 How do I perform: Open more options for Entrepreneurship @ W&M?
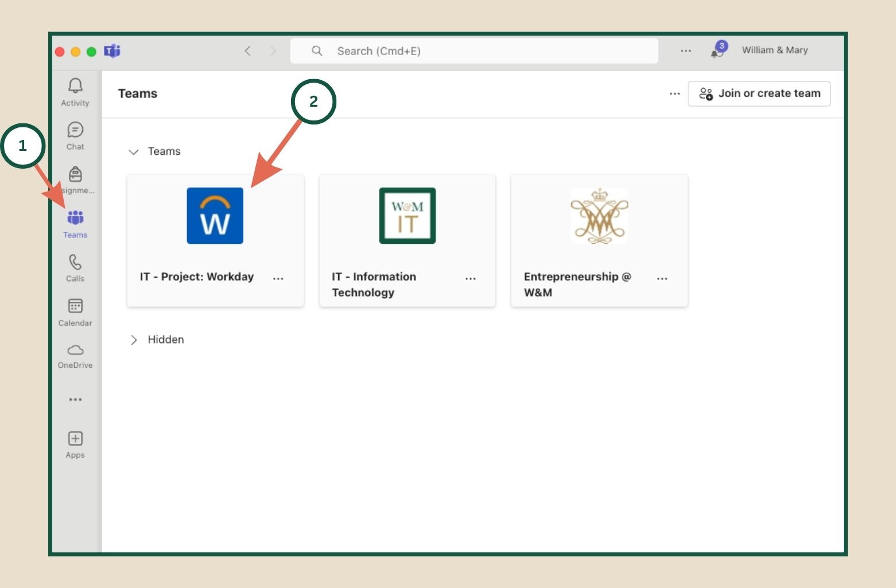pyautogui.click(x=662, y=278)
